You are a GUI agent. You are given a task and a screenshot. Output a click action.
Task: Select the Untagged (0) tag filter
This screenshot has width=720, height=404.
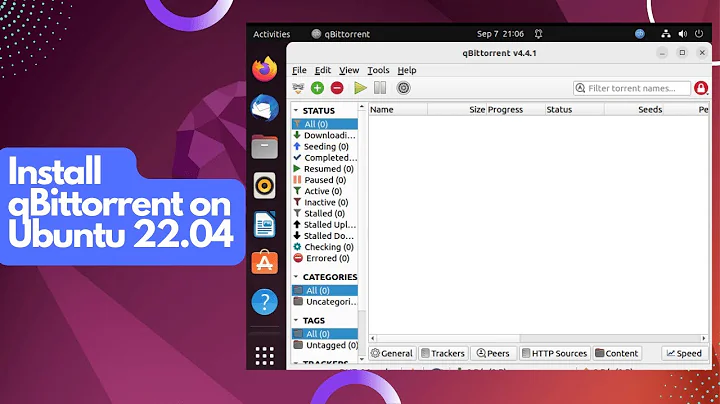click(325, 345)
